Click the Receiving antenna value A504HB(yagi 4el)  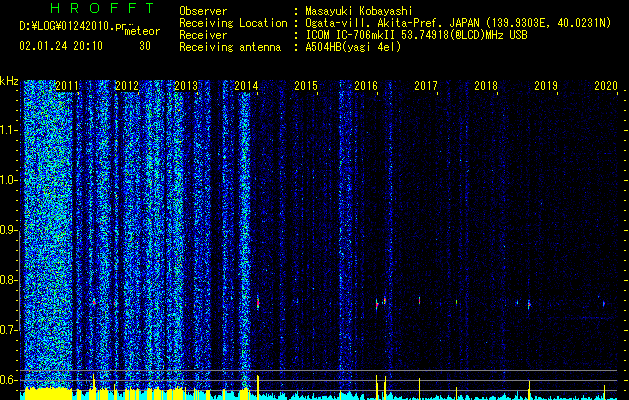(x=353, y=47)
